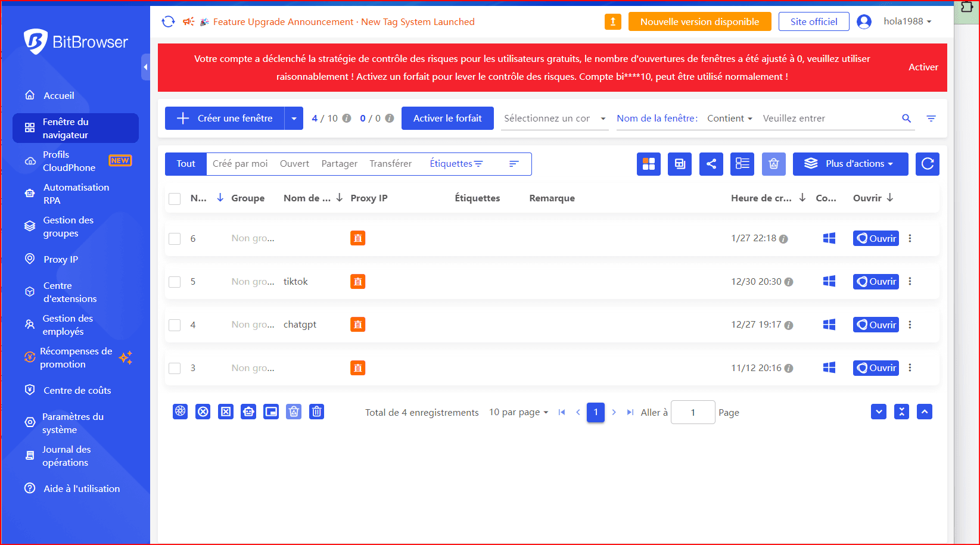Viewport: 980px width, 545px height.
Task: Toggle the select-all header checkbox
Action: [x=175, y=198]
